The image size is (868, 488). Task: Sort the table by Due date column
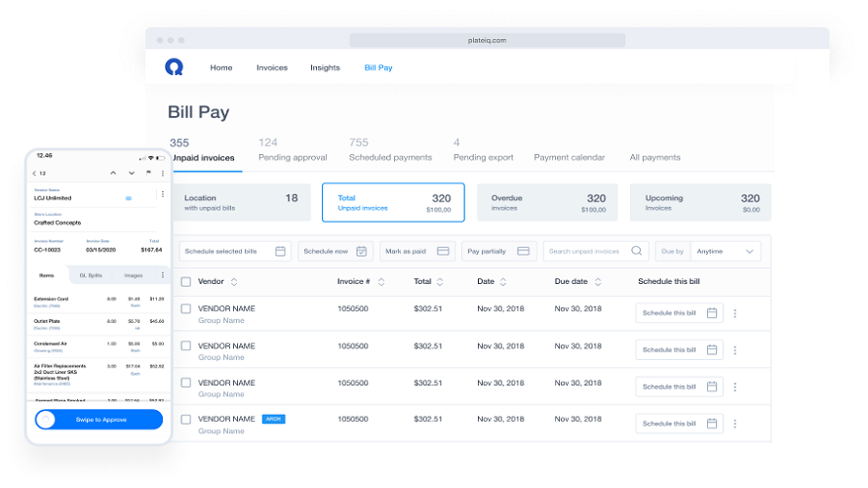tap(597, 282)
